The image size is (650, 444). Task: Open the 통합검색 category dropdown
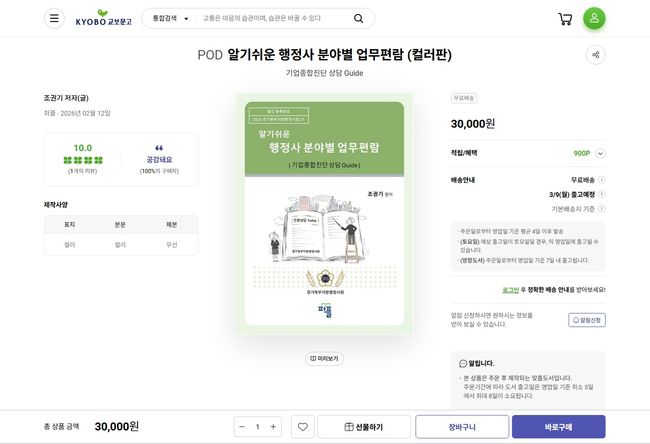[x=170, y=18]
